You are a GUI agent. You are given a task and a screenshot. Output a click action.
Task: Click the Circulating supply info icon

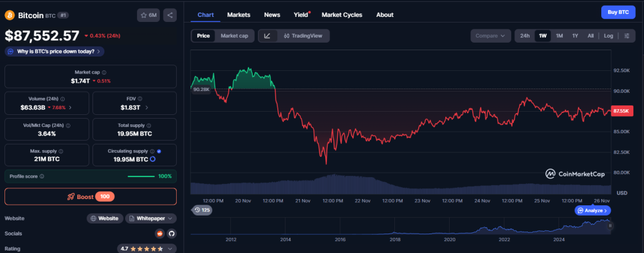pyautogui.click(x=152, y=151)
